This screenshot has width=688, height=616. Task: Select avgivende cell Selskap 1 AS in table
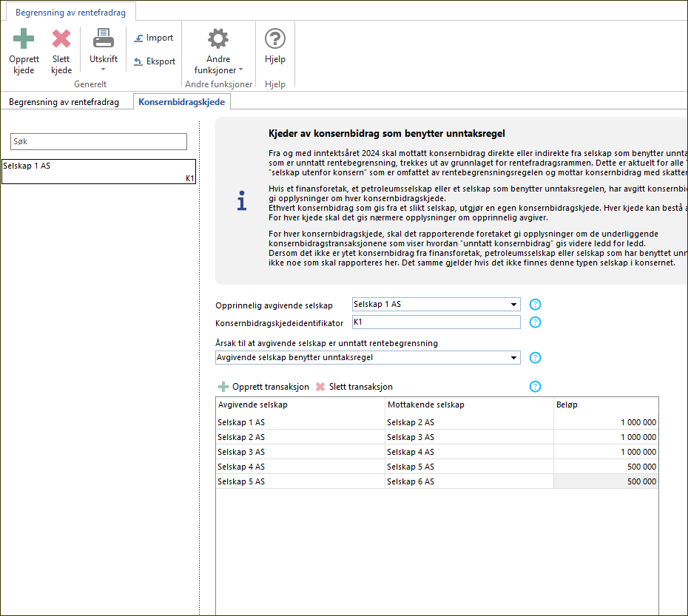click(300, 422)
